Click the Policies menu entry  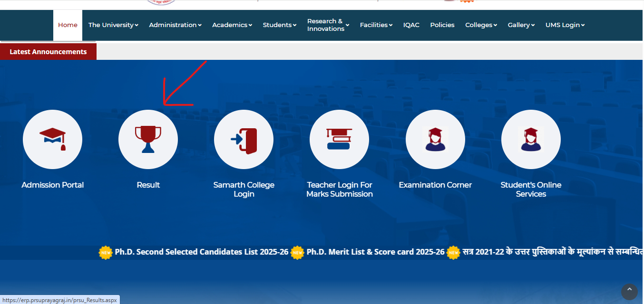click(x=442, y=25)
